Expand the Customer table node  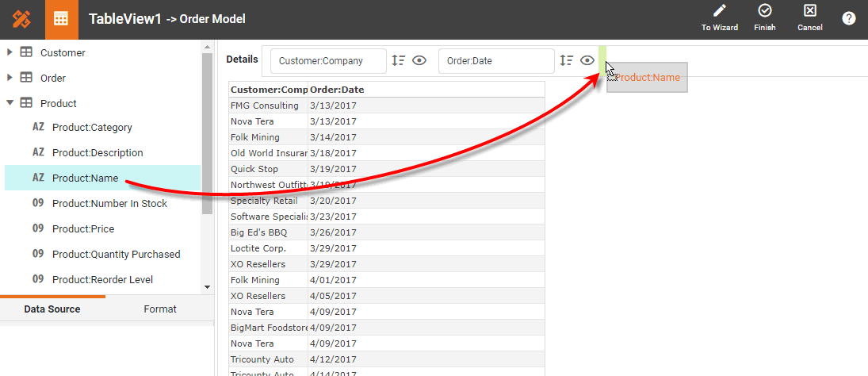tap(10, 53)
